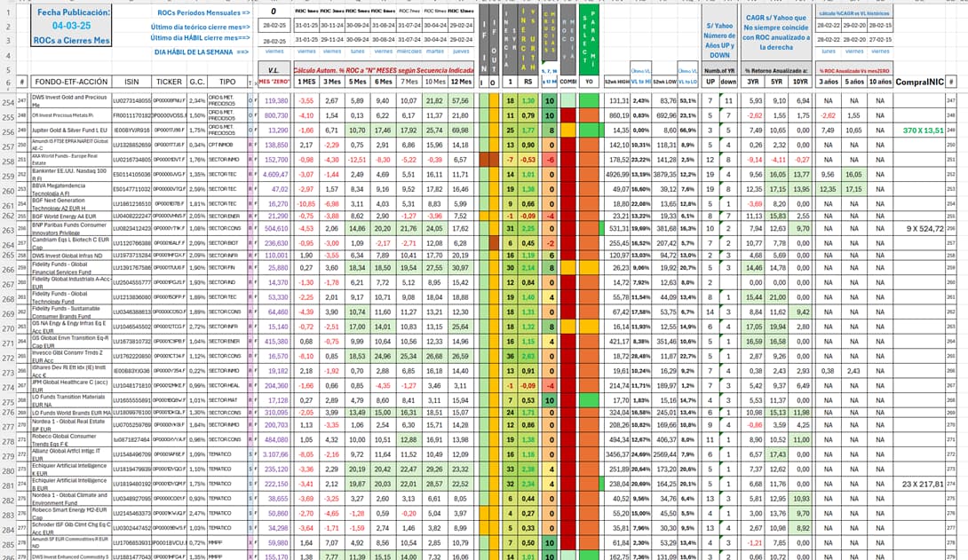Select the Allianz Global Artfcl Intlgc fund cell
Viewport: 968px width, 560px height.
[70, 454]
